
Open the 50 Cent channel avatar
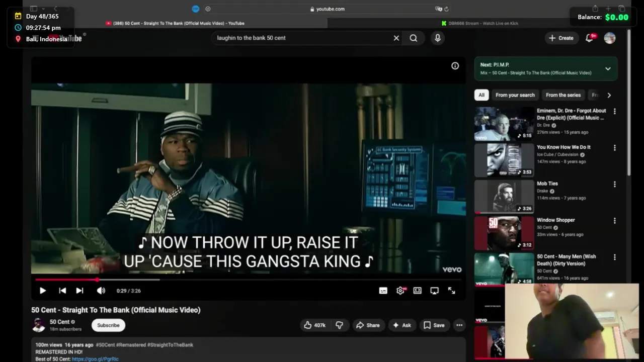[39, 325]
